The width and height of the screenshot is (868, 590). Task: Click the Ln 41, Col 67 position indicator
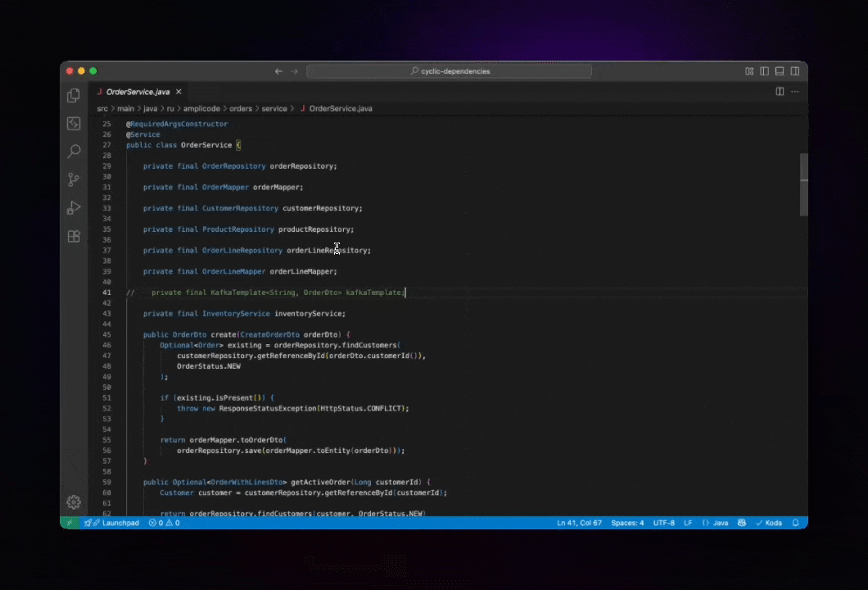pos(579,523)
